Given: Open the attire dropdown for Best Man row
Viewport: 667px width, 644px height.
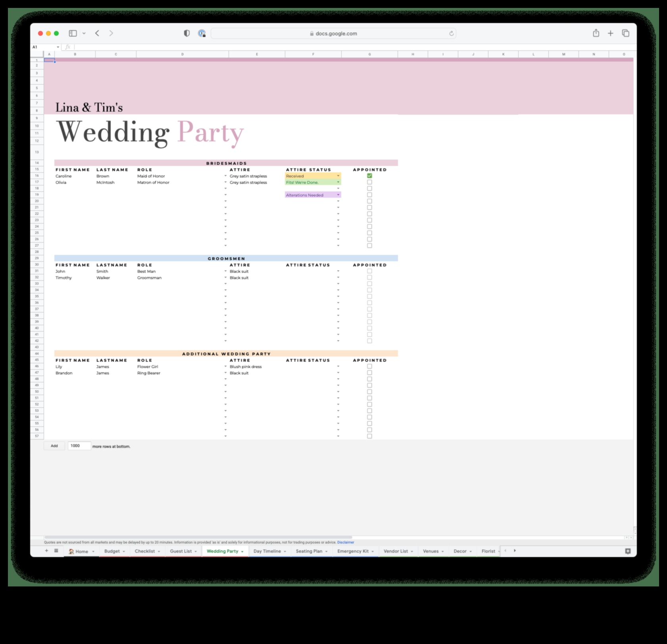Looking at the screenshot, I should [x=225, y=271].
